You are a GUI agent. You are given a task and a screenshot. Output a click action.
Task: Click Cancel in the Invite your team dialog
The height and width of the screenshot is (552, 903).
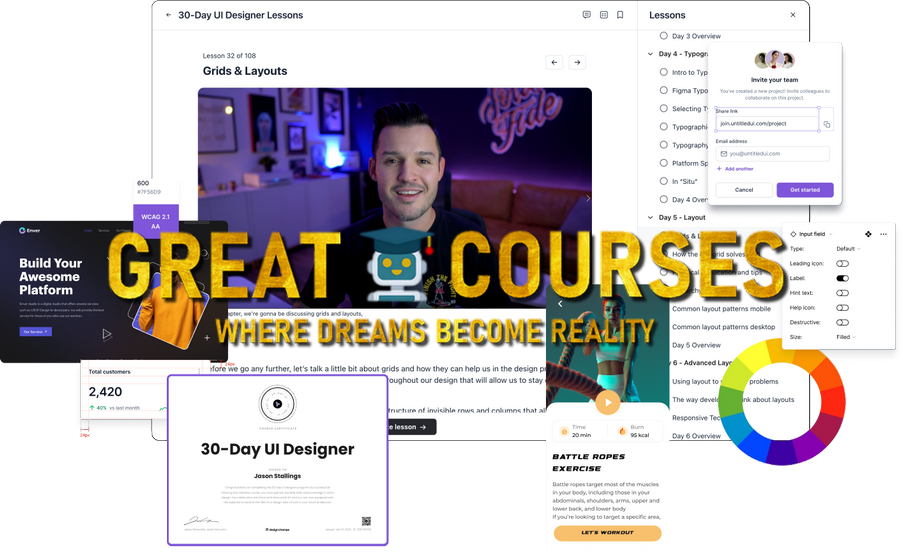[x=744, y=190]
